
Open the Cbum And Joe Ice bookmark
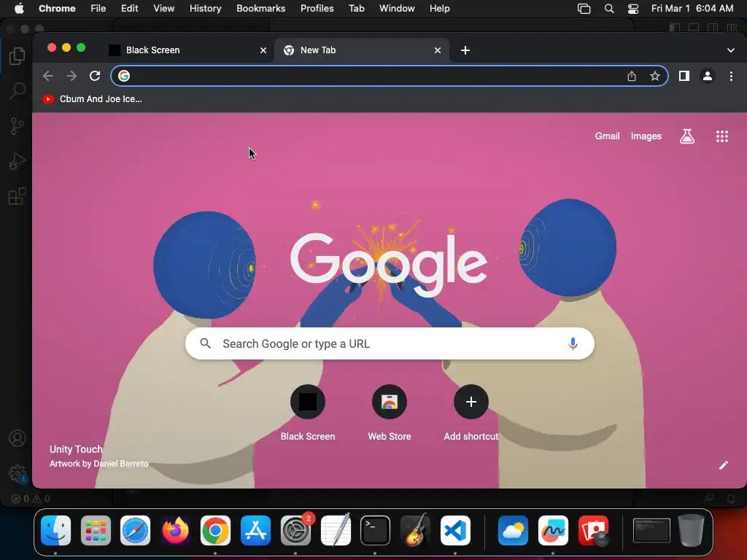(93, 99)
